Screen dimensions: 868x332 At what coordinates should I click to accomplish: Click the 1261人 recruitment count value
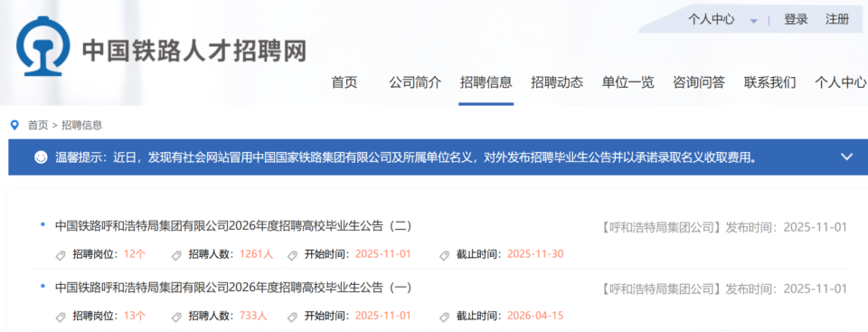click(256, 254)
